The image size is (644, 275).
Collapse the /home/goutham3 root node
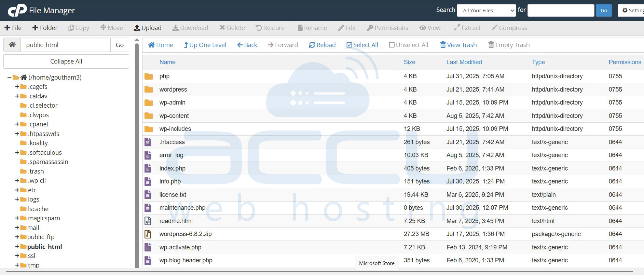coord(9,78)
